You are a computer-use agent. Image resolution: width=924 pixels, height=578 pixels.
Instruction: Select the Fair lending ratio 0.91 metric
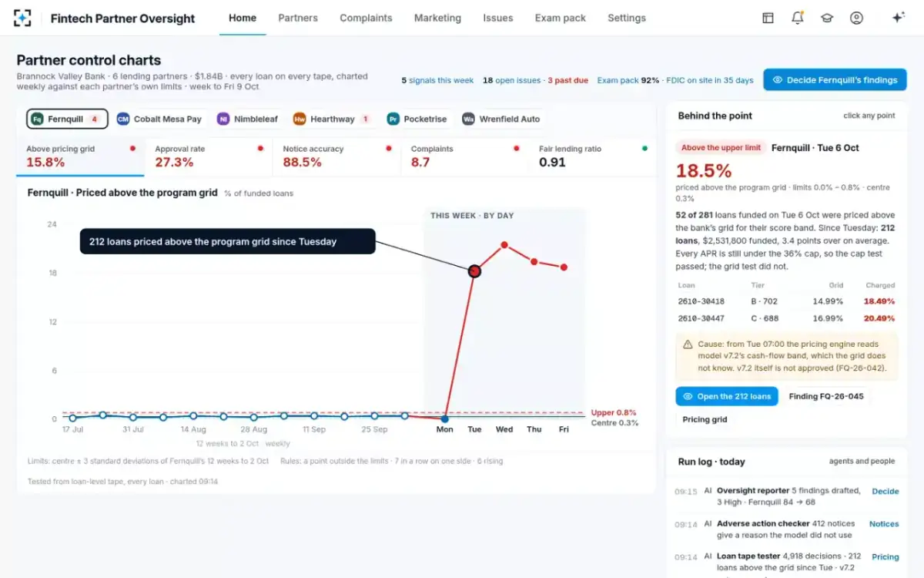[593, 156]
